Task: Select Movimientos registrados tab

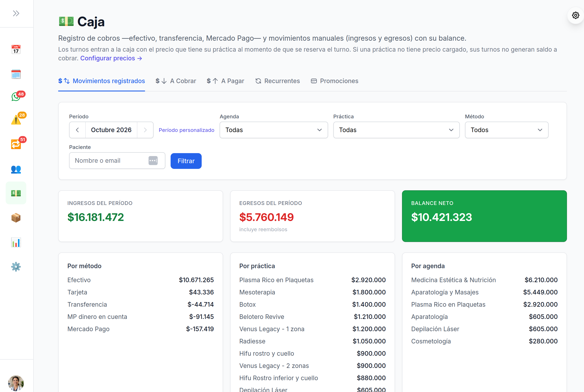Action: [101, 81]
